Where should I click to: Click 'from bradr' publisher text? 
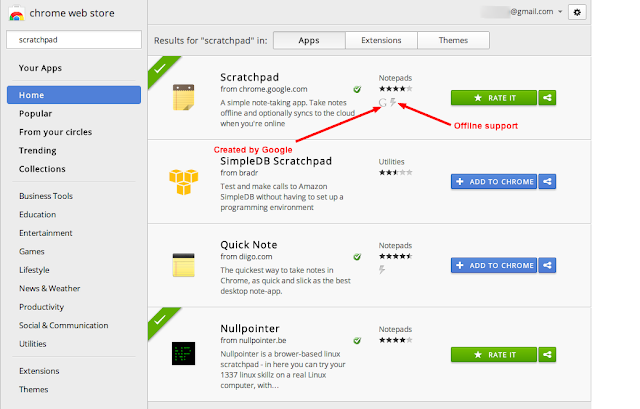239,173
